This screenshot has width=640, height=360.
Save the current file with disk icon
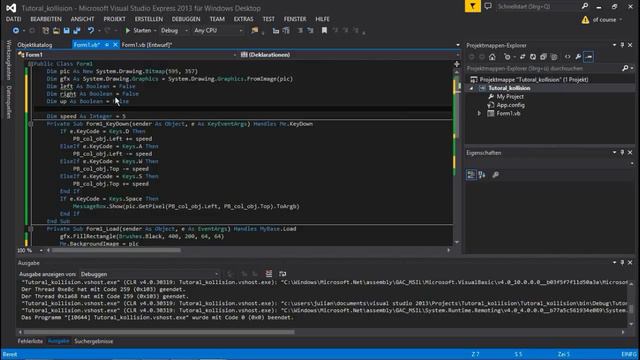click(67, 31)
